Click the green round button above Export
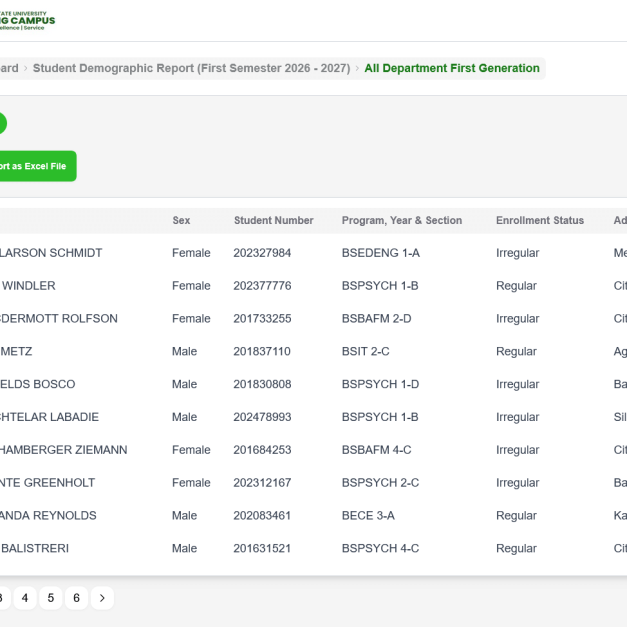This screenshot has height=627, width=627. click(x=2, y=123)
